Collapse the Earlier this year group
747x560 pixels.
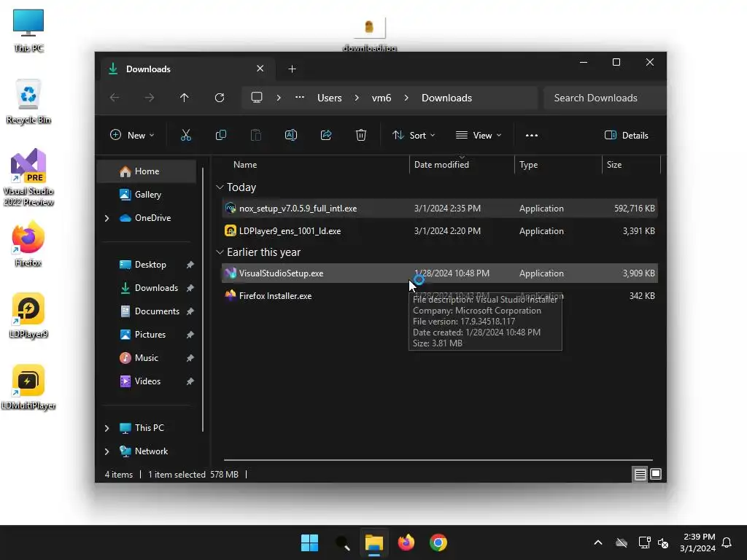tap(220, 252)
